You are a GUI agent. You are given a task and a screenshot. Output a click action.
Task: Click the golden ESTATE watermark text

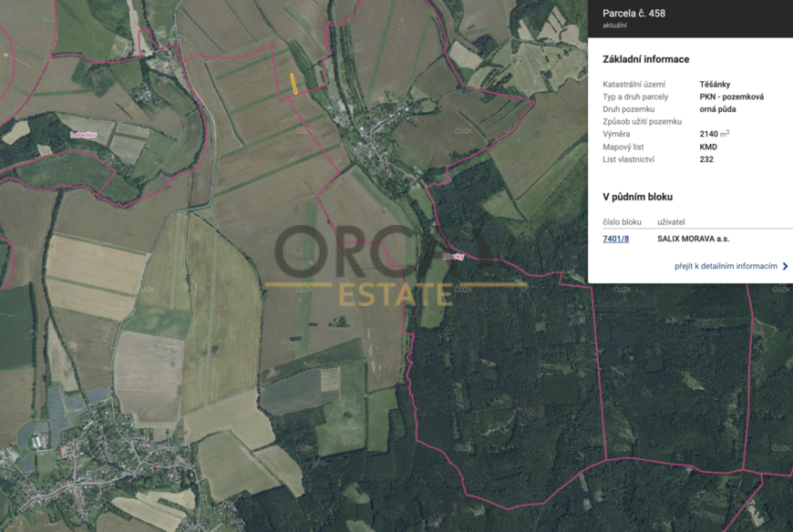396,294
